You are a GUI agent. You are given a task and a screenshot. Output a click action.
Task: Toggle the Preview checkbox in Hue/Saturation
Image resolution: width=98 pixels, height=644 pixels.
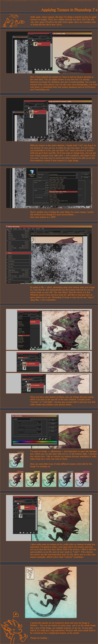pyautogui.click(x=50, y=439)
